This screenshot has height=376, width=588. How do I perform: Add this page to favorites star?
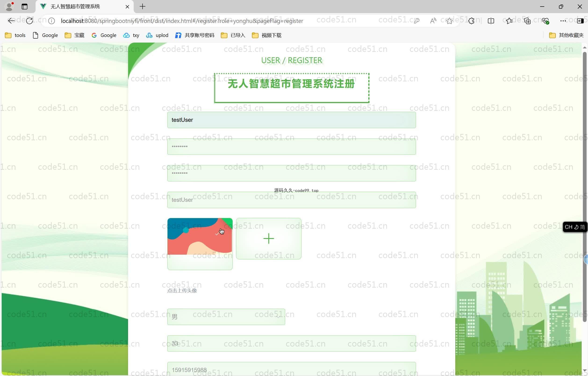tap(449, 21)
